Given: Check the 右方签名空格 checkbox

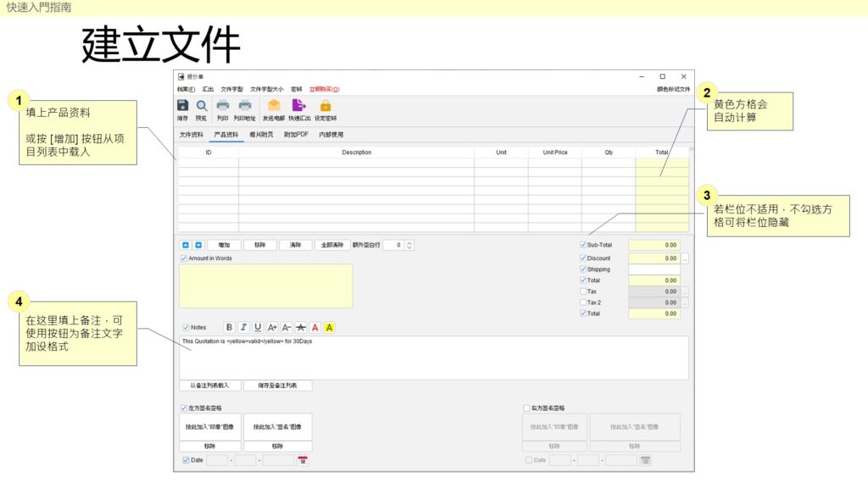Looking at the screenshot, I should (526, 408).
